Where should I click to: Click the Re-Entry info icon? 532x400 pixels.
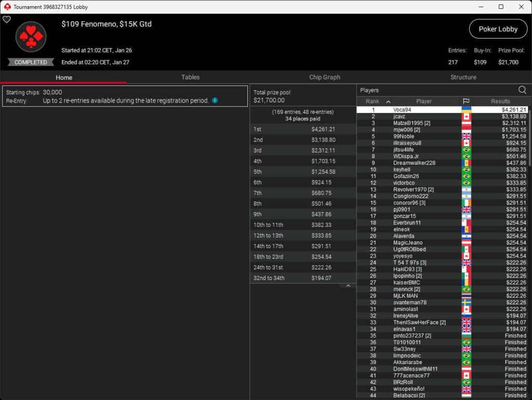[215, 100]
